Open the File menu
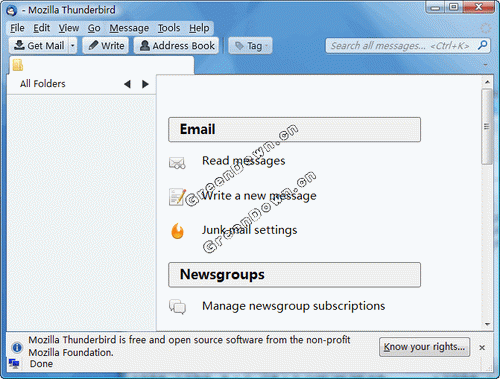This screenshot has height=379, width=500. pos(17,28)
